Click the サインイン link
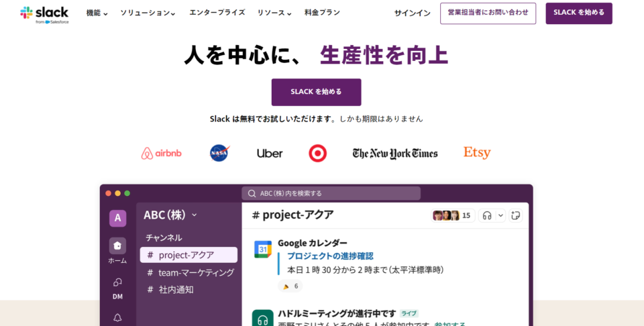 (x=413, y=13)
